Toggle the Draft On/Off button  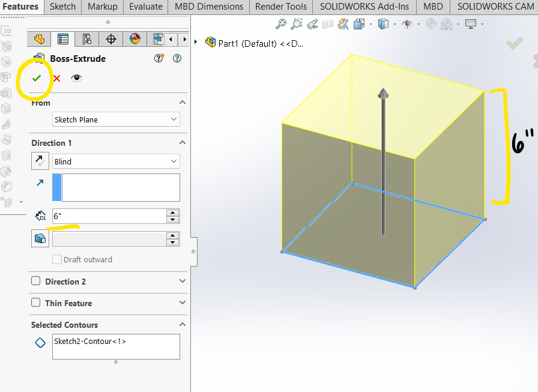tap(40, 239)
